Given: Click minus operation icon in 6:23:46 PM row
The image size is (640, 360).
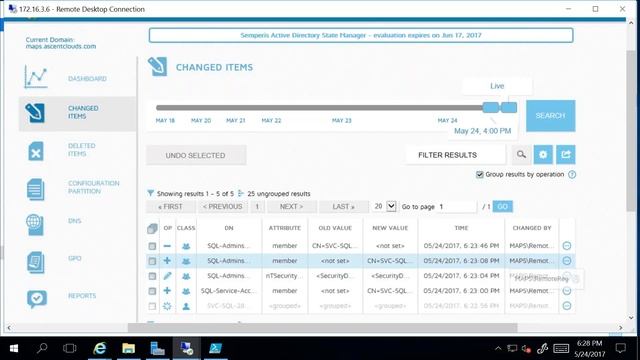Looking at the screenshot, I should (167, 246).
